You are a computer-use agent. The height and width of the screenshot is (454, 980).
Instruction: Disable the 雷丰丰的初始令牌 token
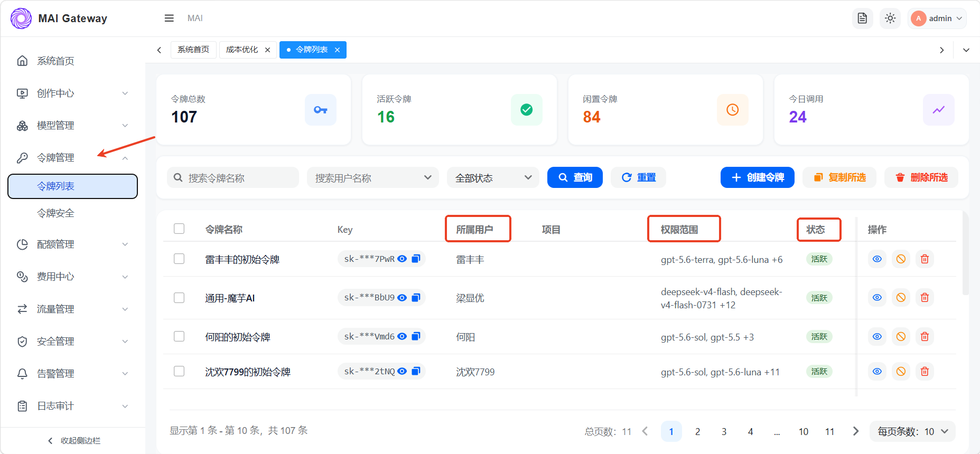[x=901, y=259]
